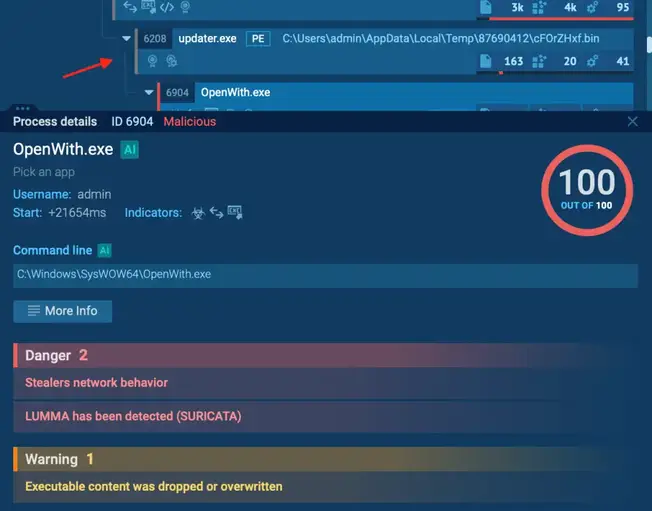Screen dimensions: 652x511
Task: Select the OpenWith.exe process row
Action: (x=396, y=92)
